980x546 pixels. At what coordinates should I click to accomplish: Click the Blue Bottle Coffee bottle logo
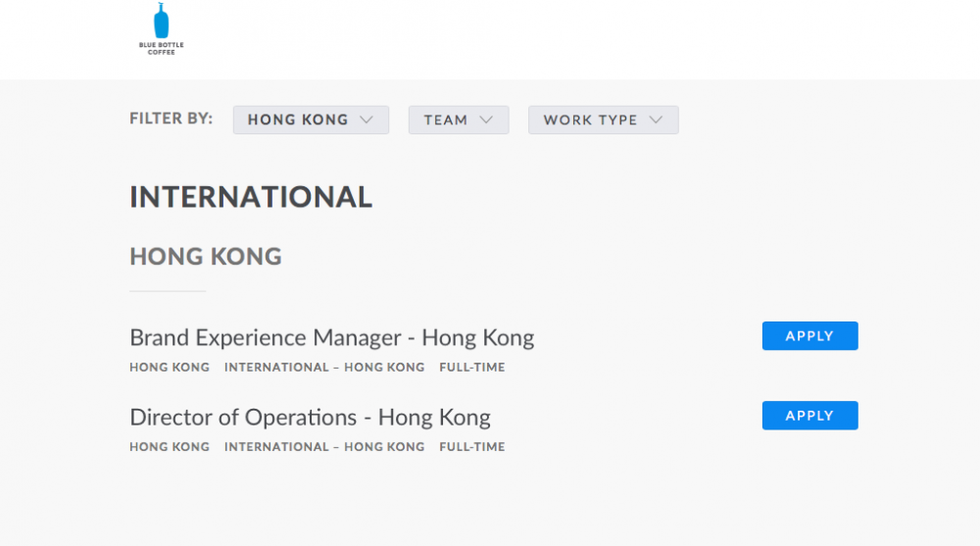tap(161, 21)
